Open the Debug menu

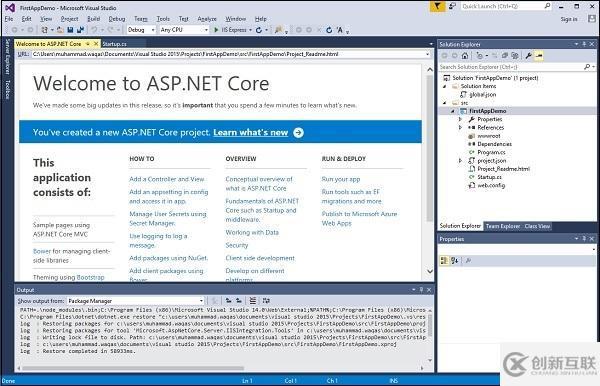(x=117, y=19)
